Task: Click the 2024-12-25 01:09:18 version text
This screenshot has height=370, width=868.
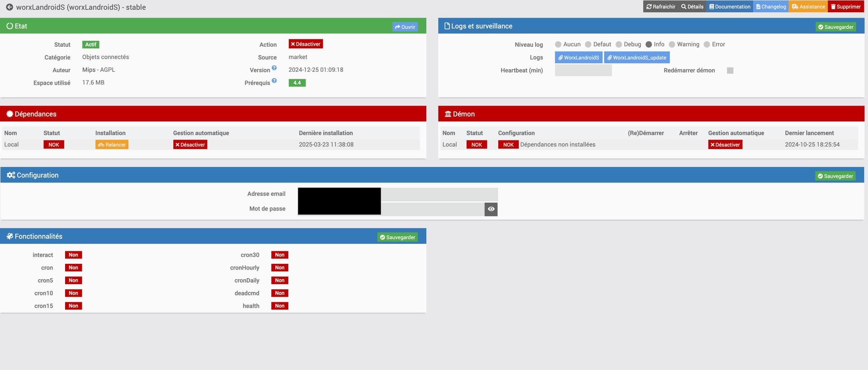Action: 316,70
